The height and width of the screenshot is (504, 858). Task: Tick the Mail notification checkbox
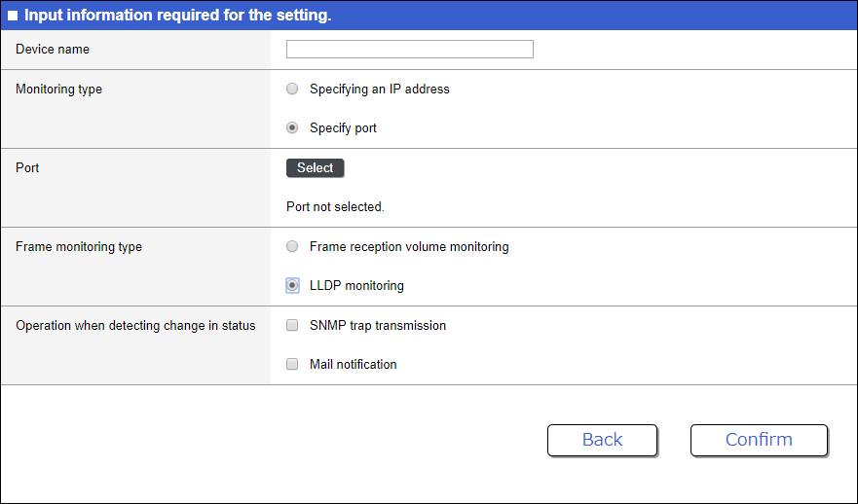click(292, 365)
